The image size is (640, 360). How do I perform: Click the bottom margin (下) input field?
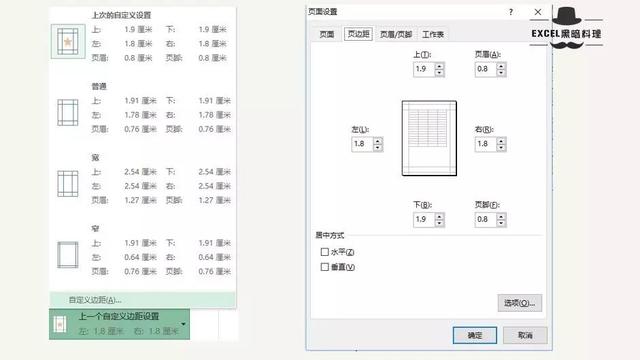[424, 220]
